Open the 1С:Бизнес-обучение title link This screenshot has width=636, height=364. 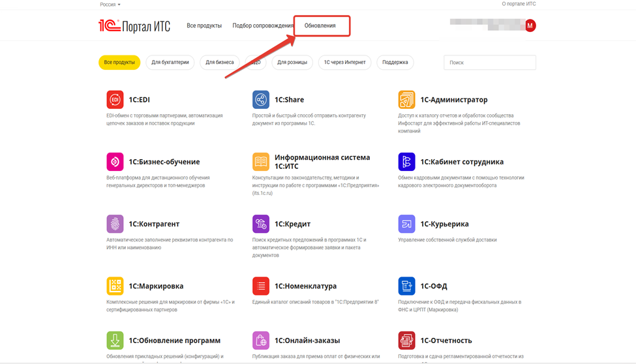[164, 162]
